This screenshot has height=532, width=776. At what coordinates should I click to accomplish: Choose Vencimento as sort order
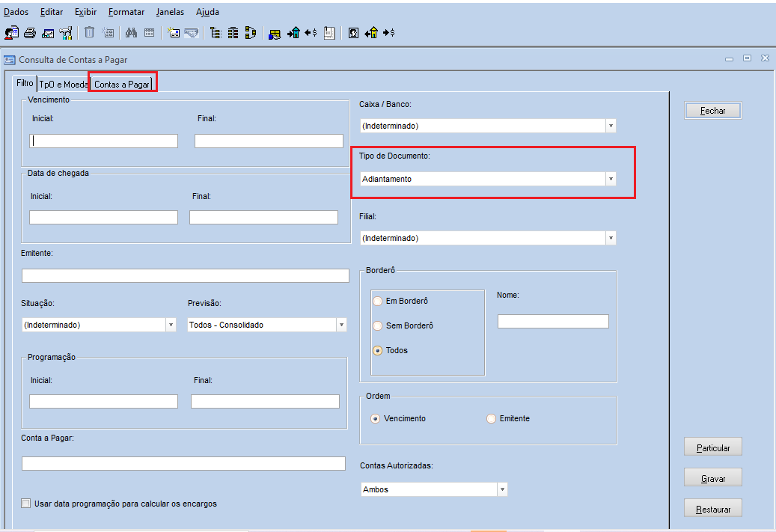click(375, 419)
